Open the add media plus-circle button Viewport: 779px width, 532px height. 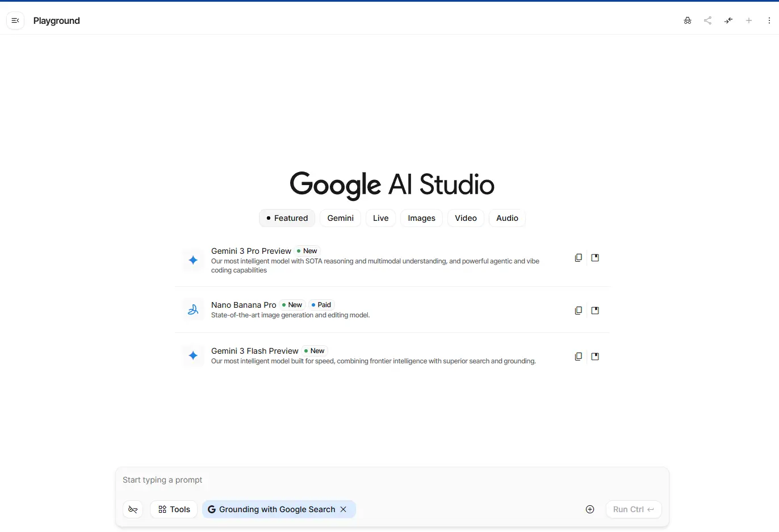point(590,509)
